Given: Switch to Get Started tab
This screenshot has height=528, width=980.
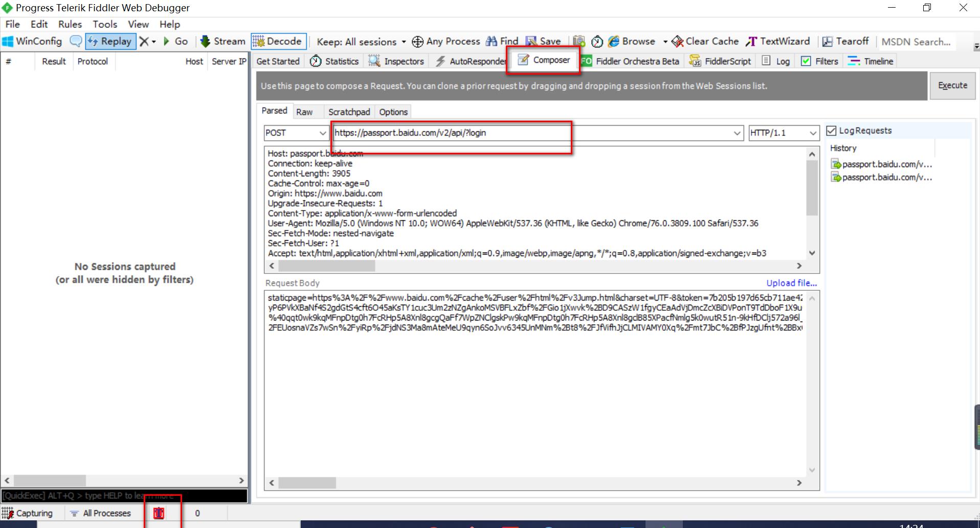Looking at the screenshot, I should [278, 61].
